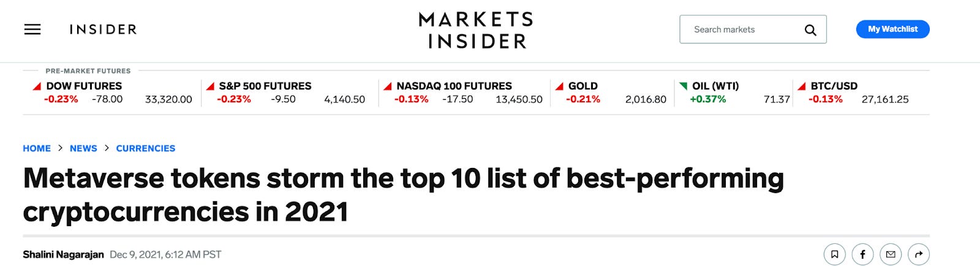Open Nasdaq 100 Futures ticker
This screenshot has height=266, width=980.
point(462,93)
